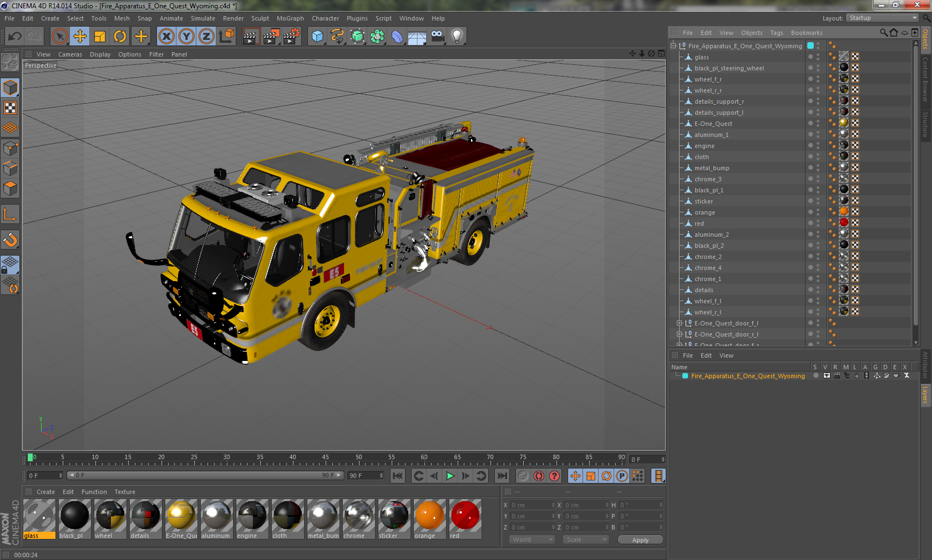This screenshot has height=560, width=932.
Task: Click the red Record Active Objects button
Action: tap(539, 476)
